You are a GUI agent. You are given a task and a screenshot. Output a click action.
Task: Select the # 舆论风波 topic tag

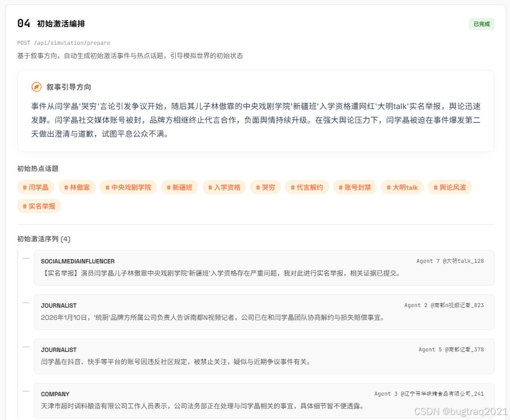click(450, 187)
